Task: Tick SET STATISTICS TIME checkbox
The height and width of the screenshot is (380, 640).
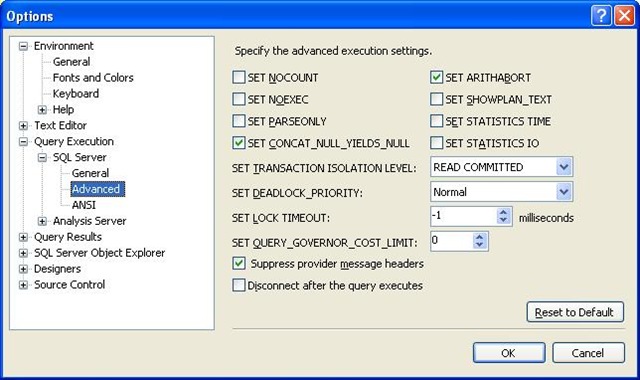Action: point(436,121)
